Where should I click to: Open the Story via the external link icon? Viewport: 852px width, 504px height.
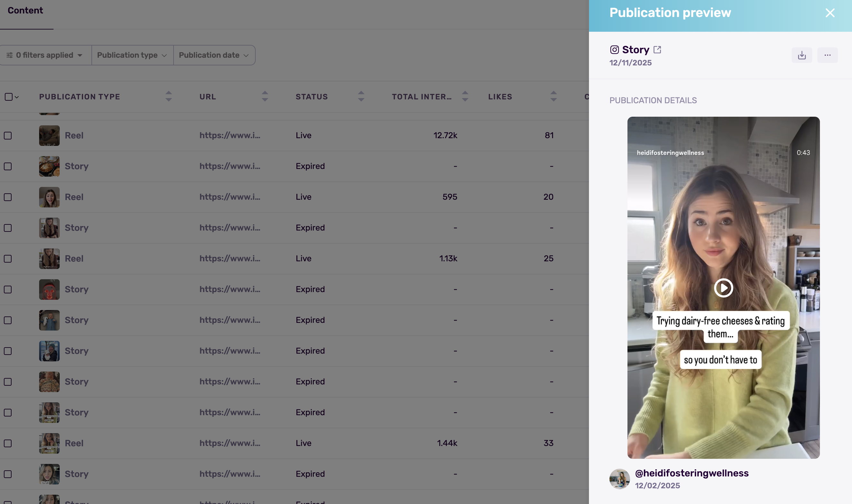coord(658,49)
